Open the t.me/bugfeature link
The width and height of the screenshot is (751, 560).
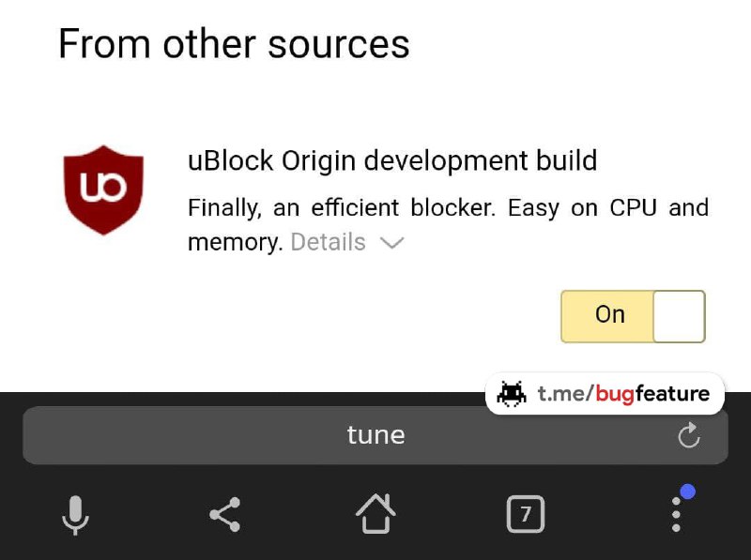pyautogui.click(x=623, y=394)
